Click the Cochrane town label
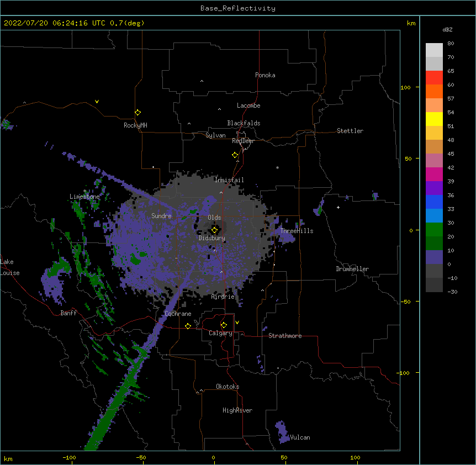Screen dimensions: 476x465 [178, 314]
